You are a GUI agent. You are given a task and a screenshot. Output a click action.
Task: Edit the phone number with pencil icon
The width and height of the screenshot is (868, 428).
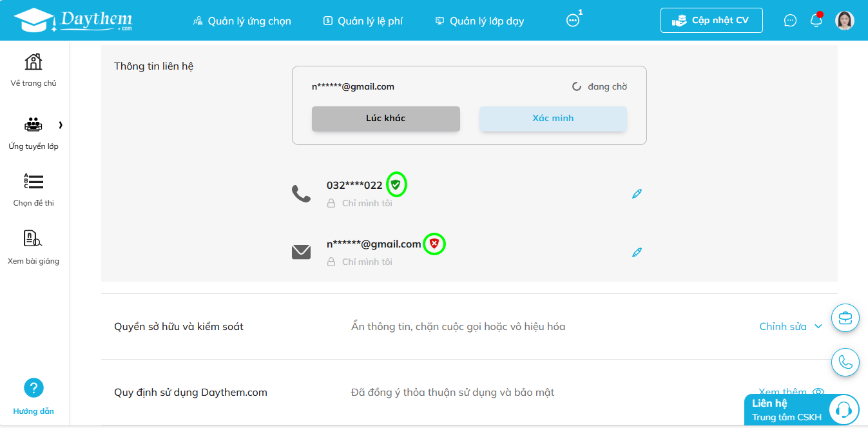pos(637,193)
